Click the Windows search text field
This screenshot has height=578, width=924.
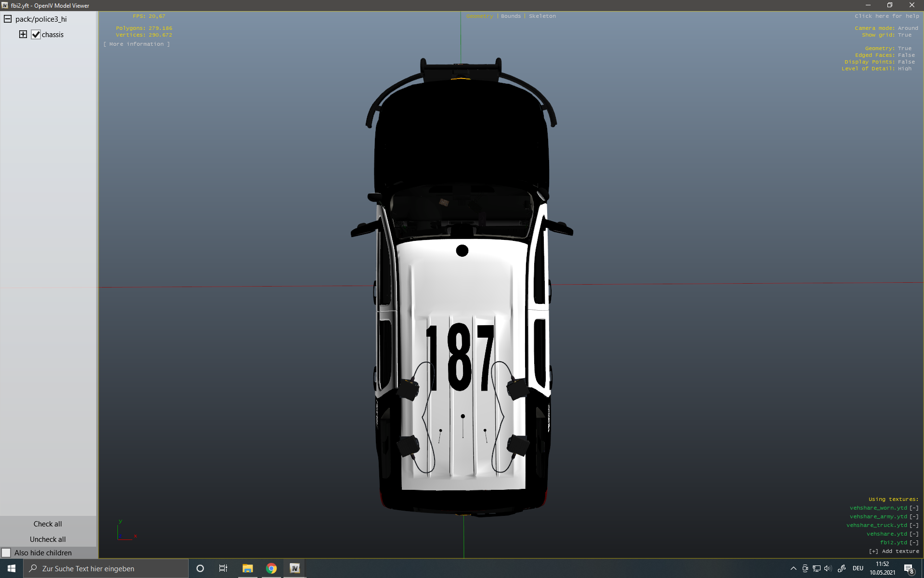click(x=106, y=568)
